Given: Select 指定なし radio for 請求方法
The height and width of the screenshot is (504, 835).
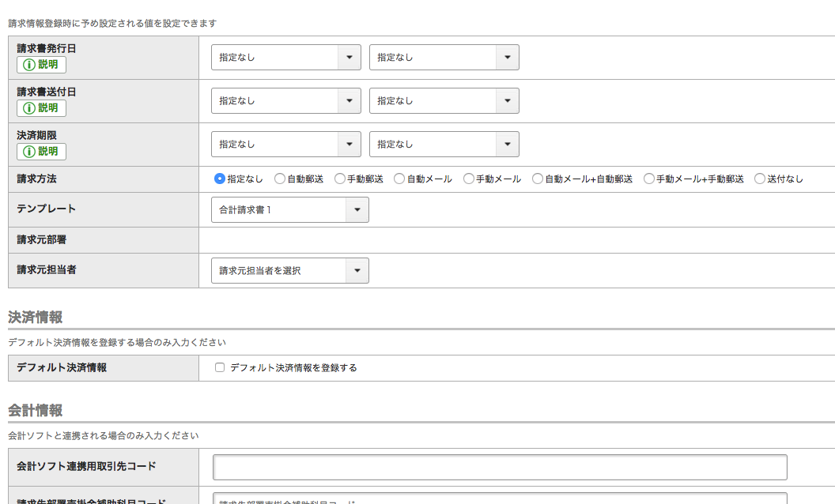Looking at the screenshot, I should point(220,179).
